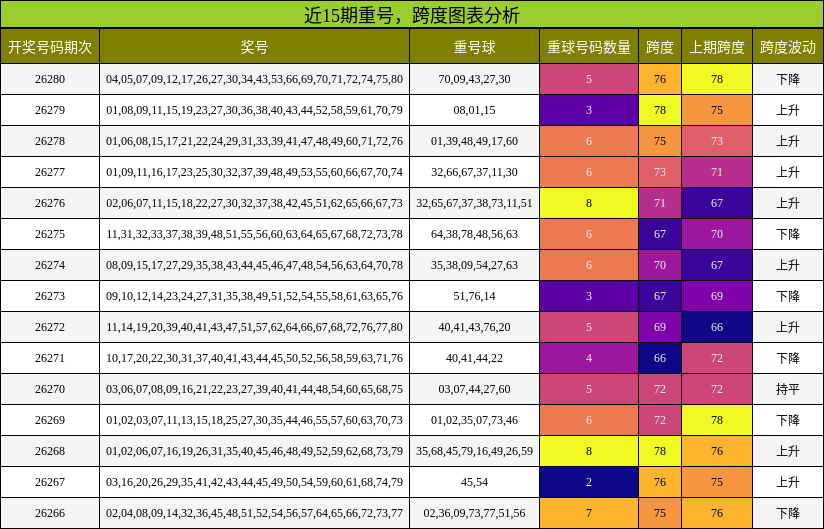Screen dimensions: 824x529
Task: Click issue number 26270
Action: tap(50, 389)
